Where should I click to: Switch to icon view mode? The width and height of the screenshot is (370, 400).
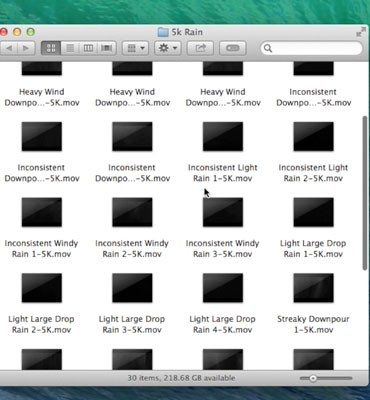[x=51, y=48]
